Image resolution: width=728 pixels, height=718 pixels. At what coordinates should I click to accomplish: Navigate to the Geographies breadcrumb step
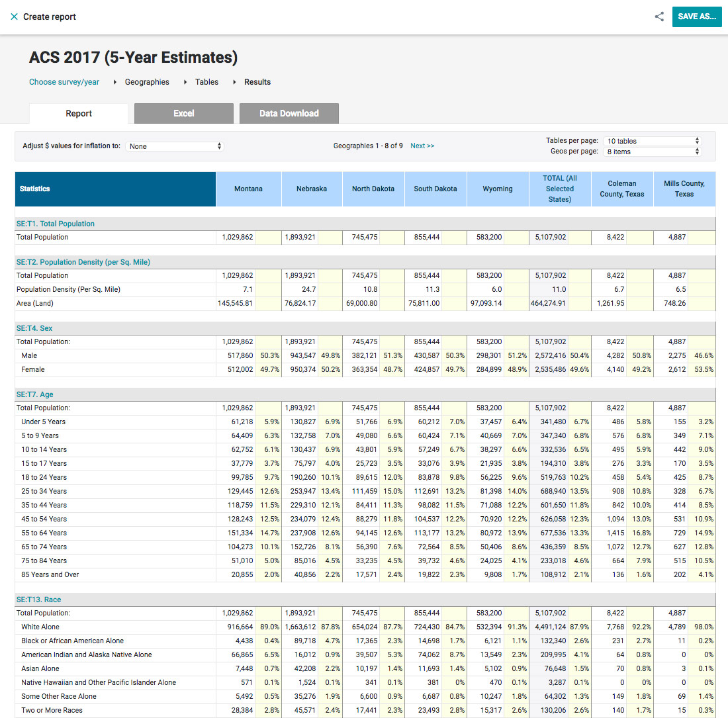pos(147,82)
